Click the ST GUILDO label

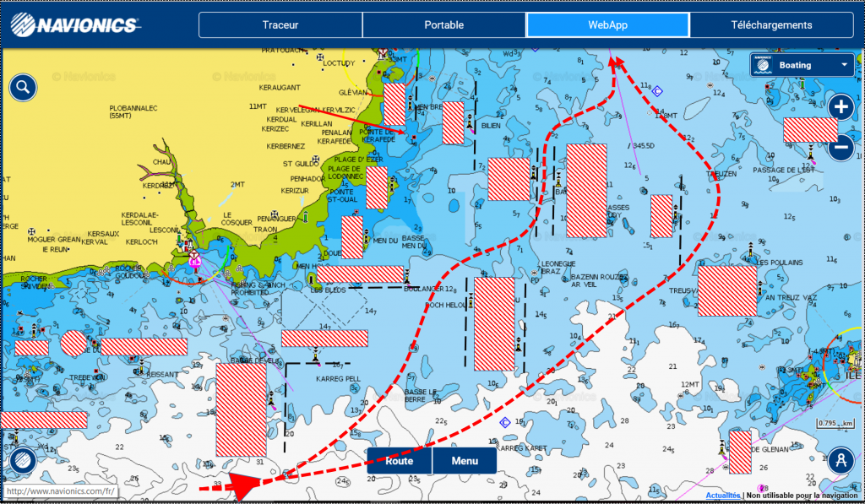[301, 164]
